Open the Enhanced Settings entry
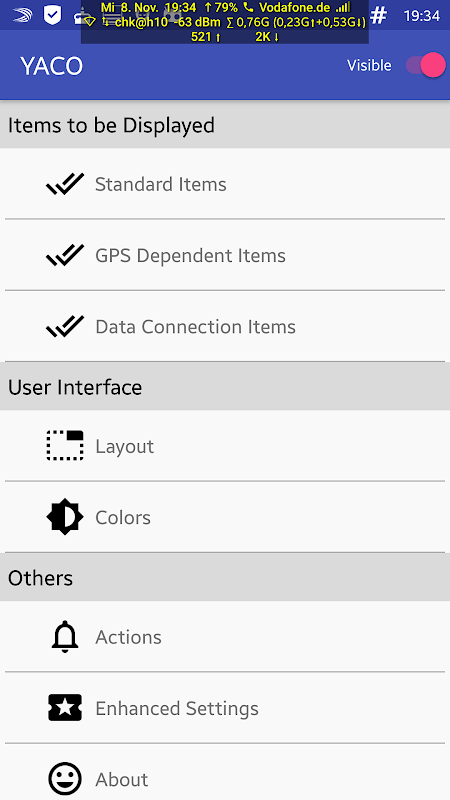 pyautogui.click(x=225, y=708)
